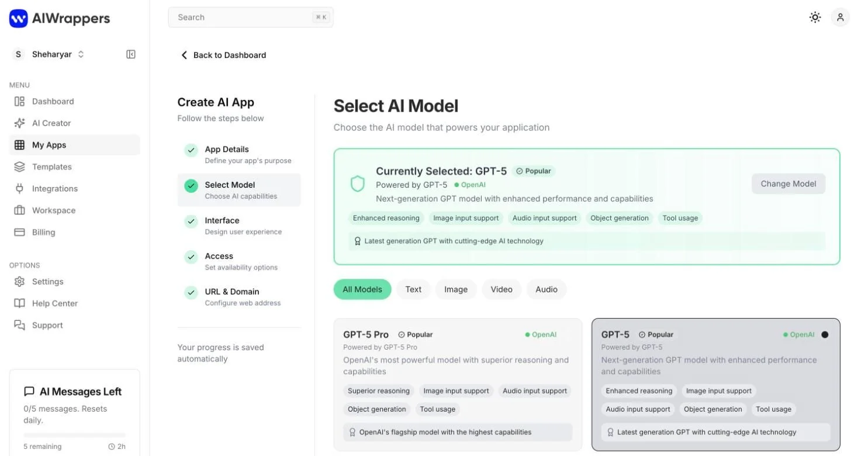Screen dimensions: 868x456
Task: Click the award icon in the grey GPT-5 card footer
Action: [610, 433]
